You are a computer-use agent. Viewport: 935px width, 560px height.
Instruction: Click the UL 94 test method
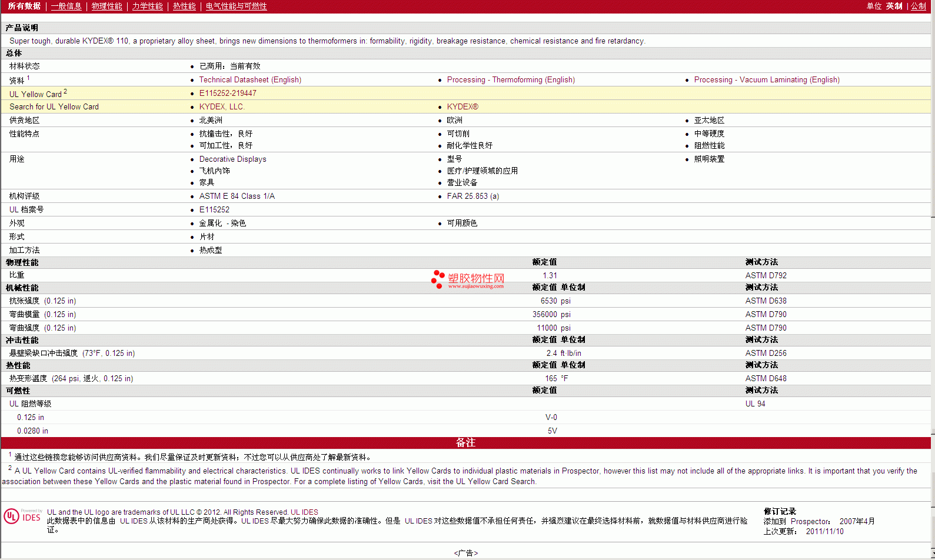[x=755, y=404]
